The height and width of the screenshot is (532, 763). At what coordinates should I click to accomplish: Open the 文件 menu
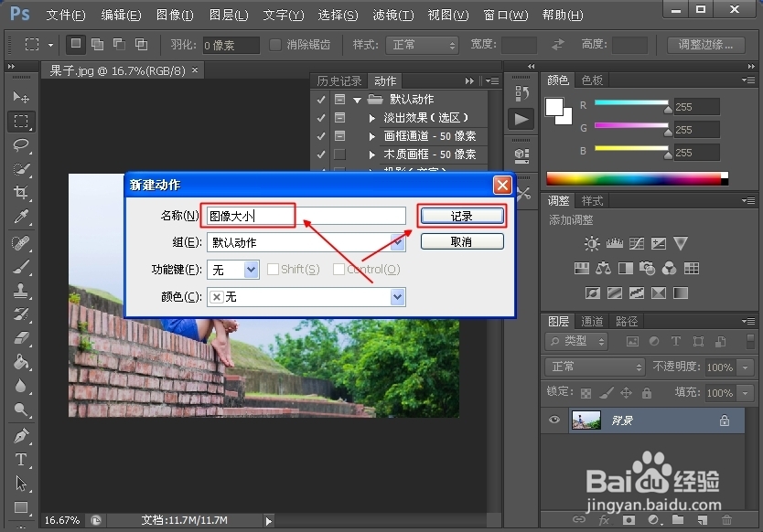pos(66,15)
